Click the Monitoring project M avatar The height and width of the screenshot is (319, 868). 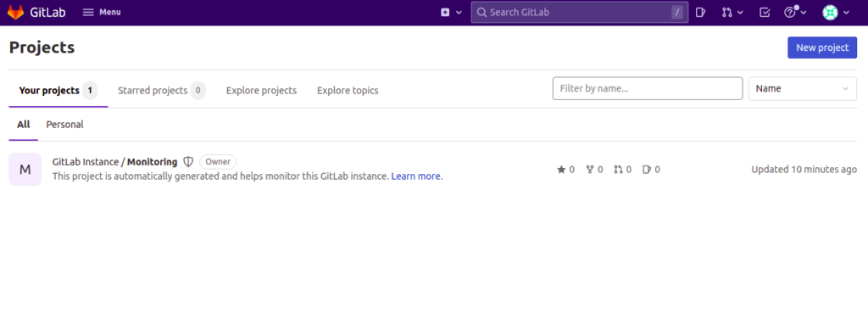[x=25, y=170]
